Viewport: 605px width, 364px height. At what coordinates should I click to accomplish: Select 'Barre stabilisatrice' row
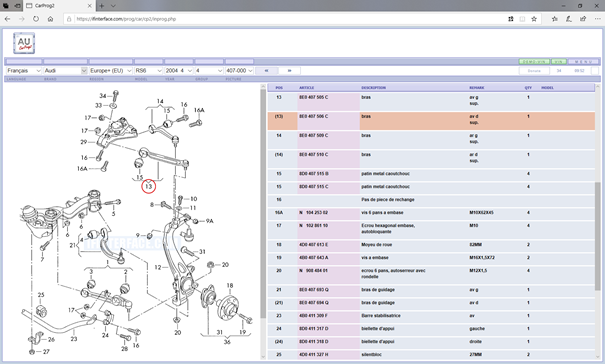[x=431, y=316]
